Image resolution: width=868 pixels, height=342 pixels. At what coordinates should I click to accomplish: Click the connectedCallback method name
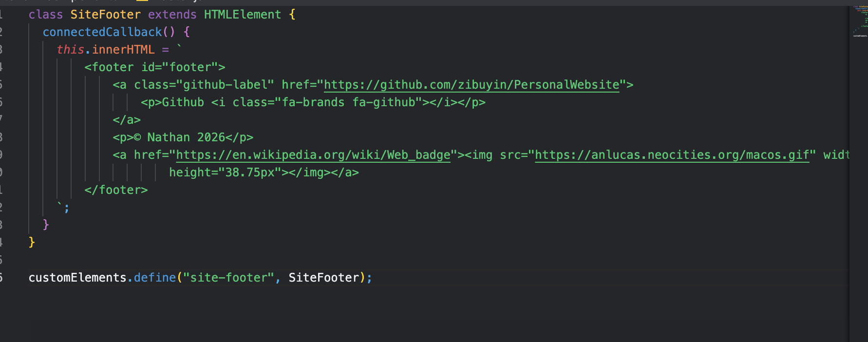102,32
